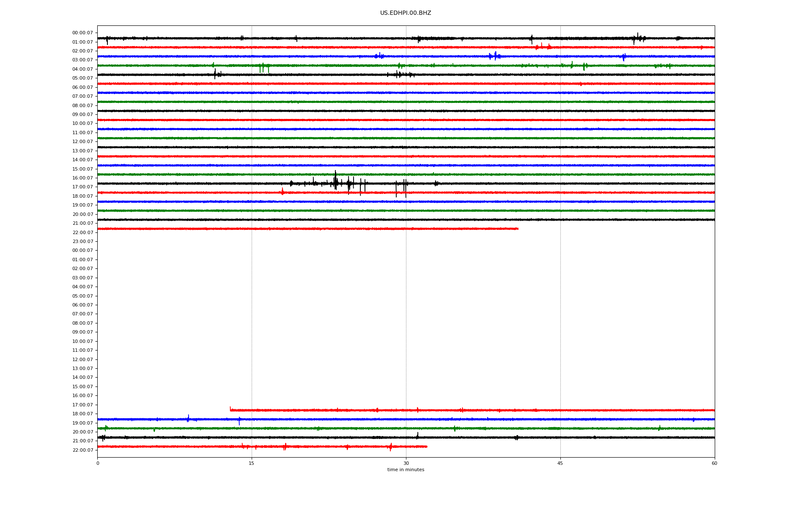This screenshot has height=508, width=812.
Task: Click the blue spike burst near minute 38
Action: click(495, 56)
